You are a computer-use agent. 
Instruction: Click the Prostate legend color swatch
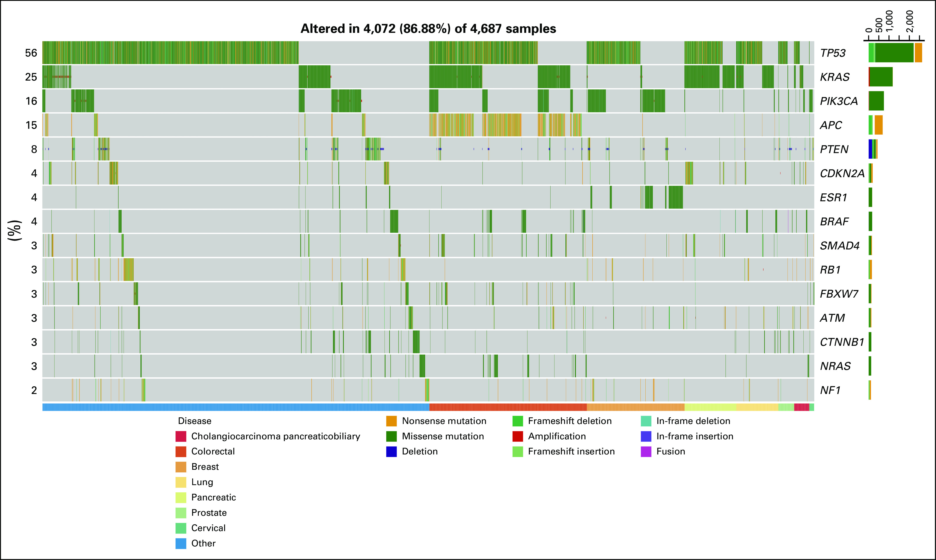click(x=181, y=513)
